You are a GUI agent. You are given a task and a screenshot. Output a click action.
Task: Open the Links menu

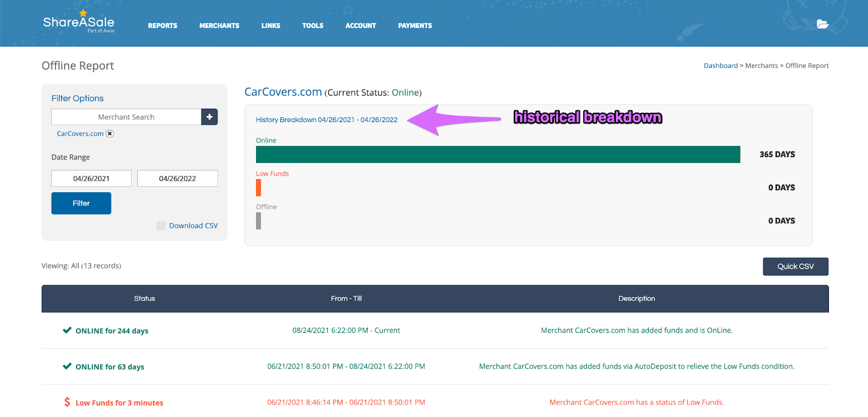click(x=271, y=26)
